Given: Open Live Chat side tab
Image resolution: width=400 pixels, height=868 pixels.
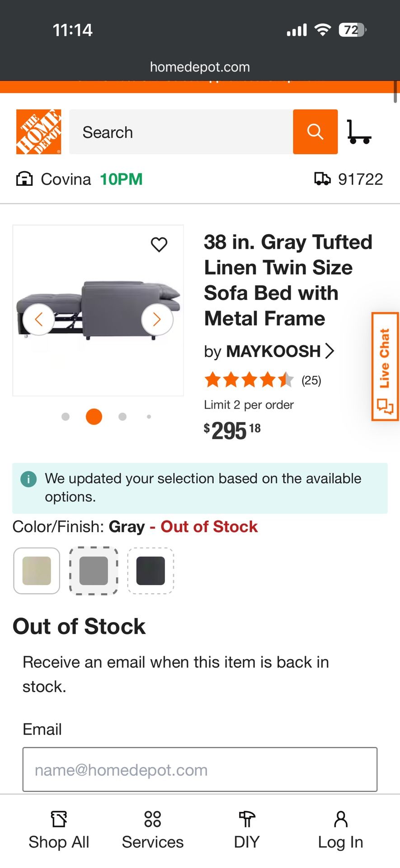Looking at the screenshot, I should (x=385, y=366).
